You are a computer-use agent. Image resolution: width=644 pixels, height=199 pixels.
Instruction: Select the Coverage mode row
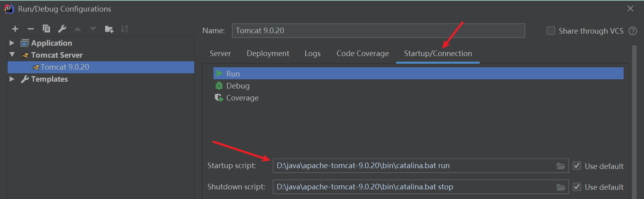click(418, 98)
